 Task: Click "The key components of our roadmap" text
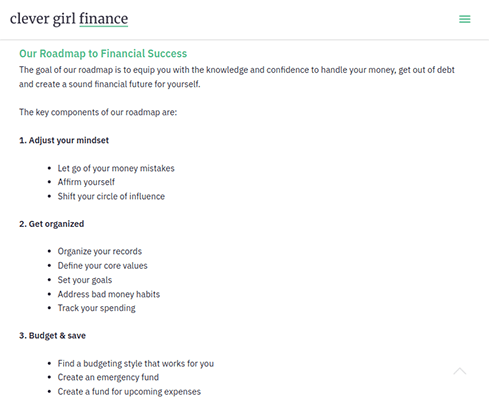(x=98, y=112)
